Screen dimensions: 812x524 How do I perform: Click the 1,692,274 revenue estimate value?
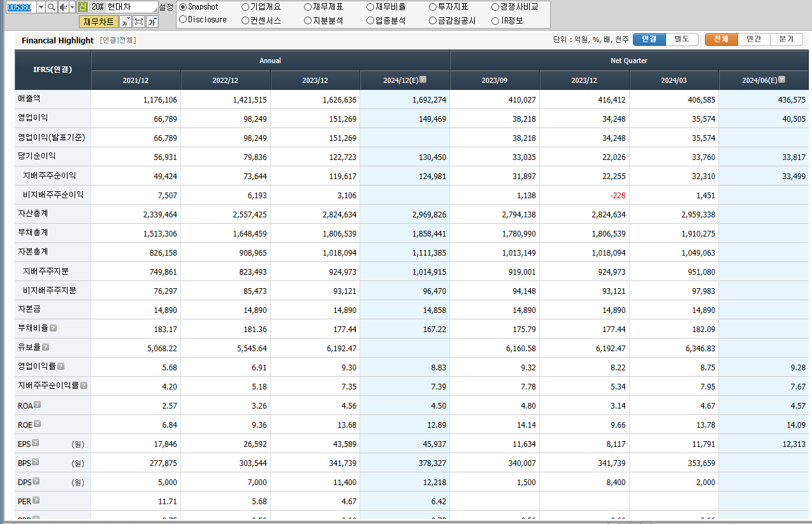pyautogui.click(x=430, y=100)
